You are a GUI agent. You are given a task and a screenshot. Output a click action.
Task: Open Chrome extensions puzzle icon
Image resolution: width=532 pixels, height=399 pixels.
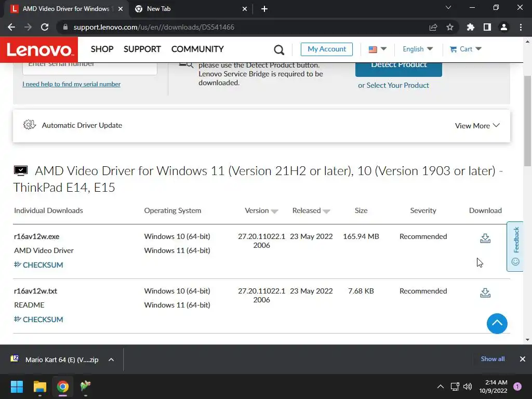point(471,27)
